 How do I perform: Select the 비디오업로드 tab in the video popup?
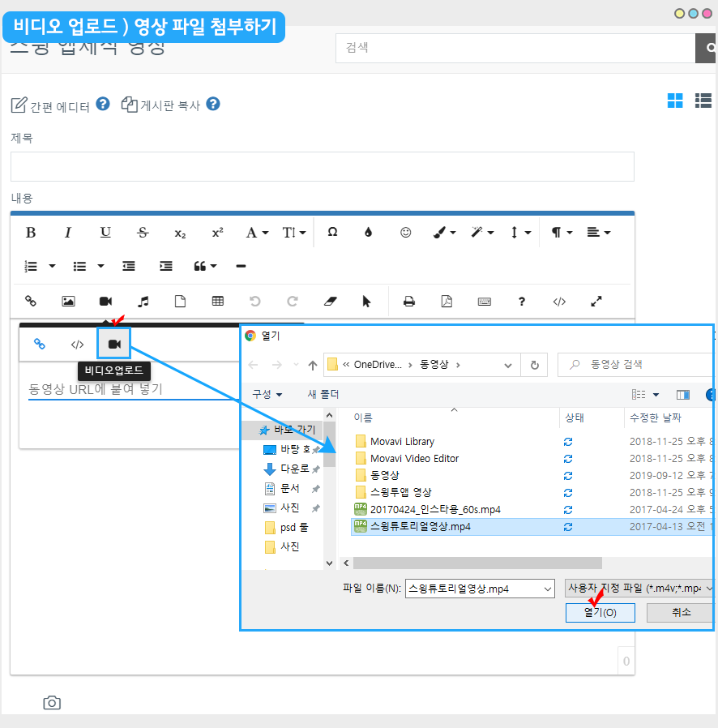[x=114, y=345]
